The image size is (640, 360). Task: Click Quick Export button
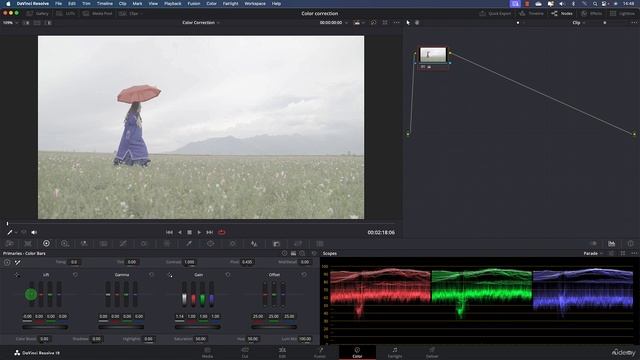pyautogui.click(x=495, y=13)
